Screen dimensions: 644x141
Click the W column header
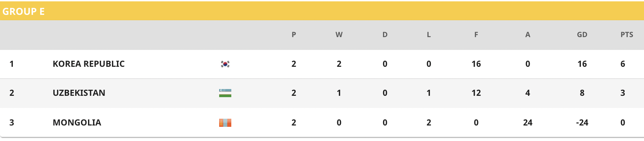[x=339, y=34]
